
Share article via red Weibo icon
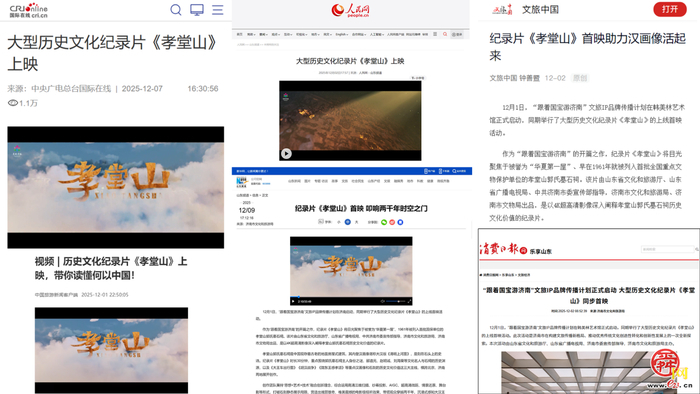(x=392, y=222)
